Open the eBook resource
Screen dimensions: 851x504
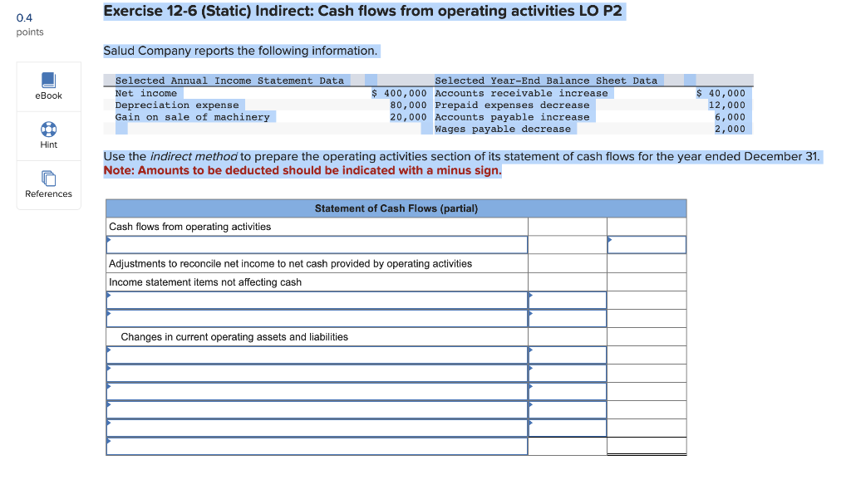coord(47,86)
